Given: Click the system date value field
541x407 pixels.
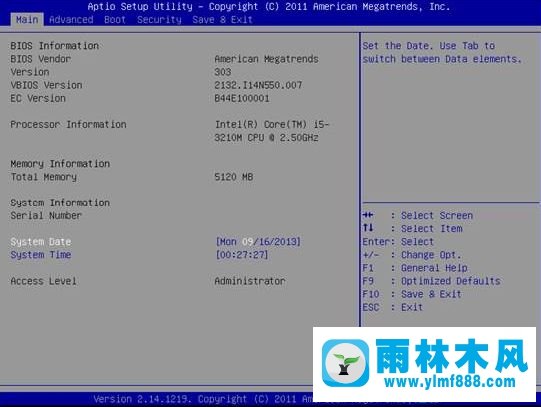Looking at the screenshot, I should 258,242.
